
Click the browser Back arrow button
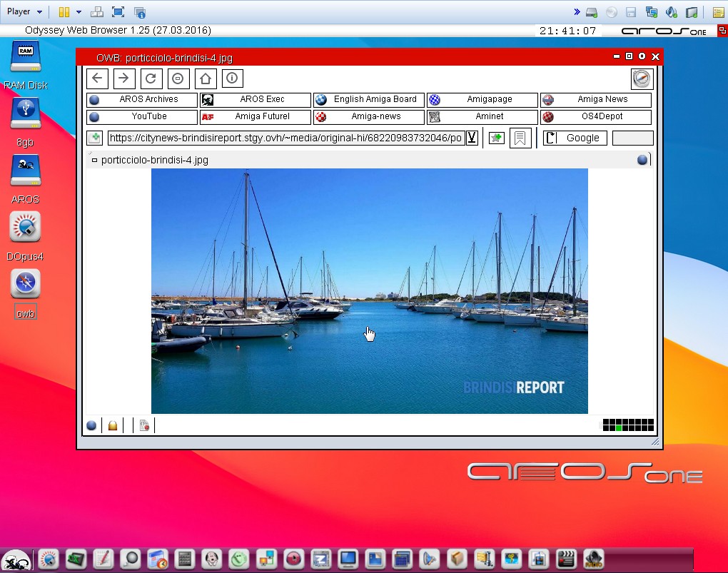pos(97,78)
